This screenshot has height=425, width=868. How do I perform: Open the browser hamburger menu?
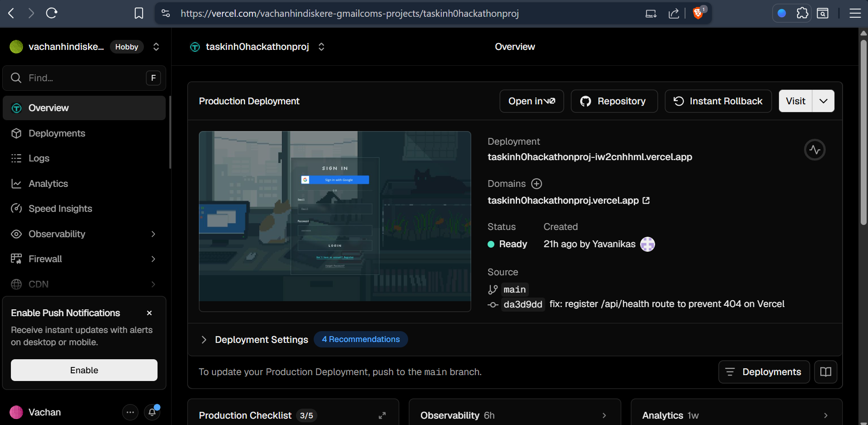(x=855, y=13)
